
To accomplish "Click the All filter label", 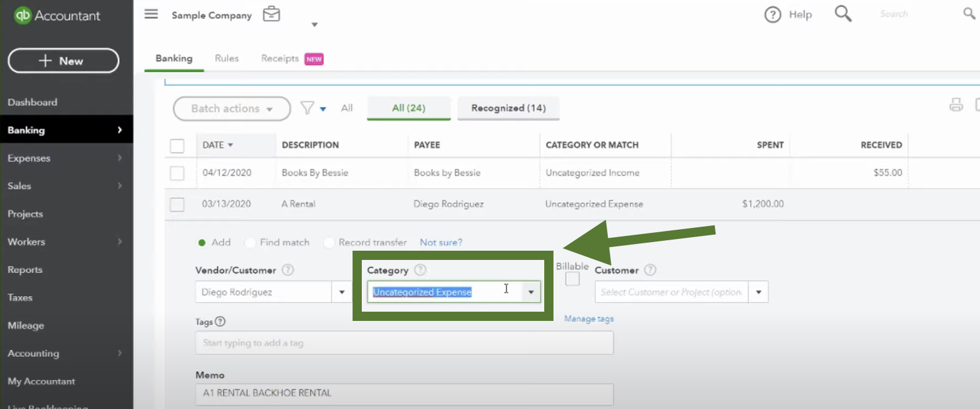I will tap(347, 108).
